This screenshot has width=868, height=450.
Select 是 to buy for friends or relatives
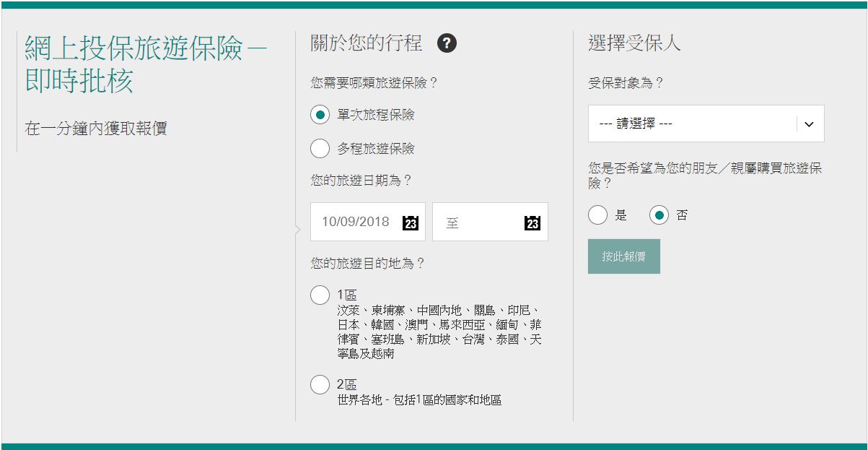click(597, 215)
